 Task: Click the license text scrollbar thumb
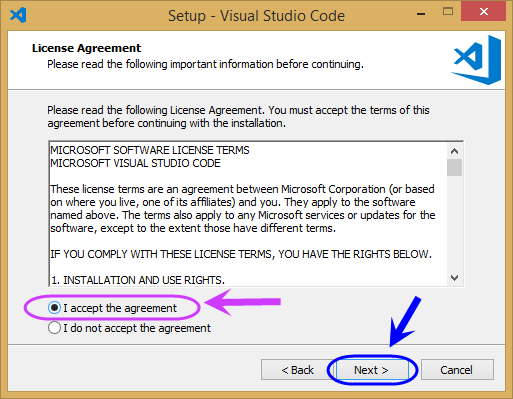click(454, 167)
